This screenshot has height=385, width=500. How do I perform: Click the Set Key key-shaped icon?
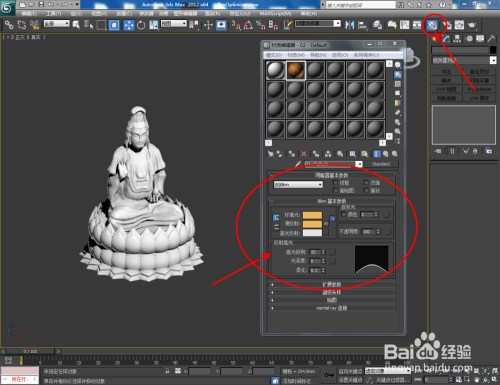pos(329,375)
